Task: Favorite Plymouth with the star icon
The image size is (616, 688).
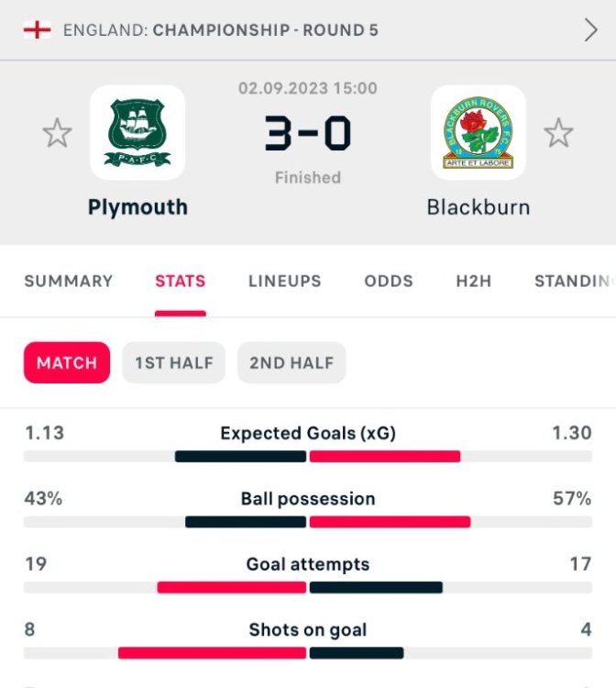Action: 57,134
